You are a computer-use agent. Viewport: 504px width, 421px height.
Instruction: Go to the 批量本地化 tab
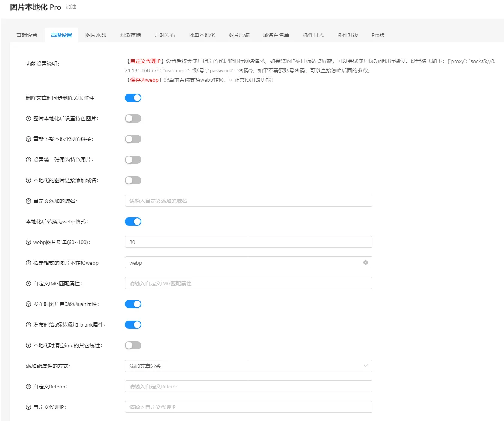point(202,35)
